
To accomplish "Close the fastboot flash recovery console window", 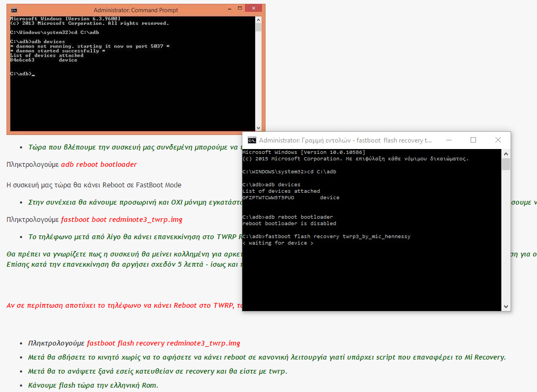I will pyautogui.click(x=498, y=140).
